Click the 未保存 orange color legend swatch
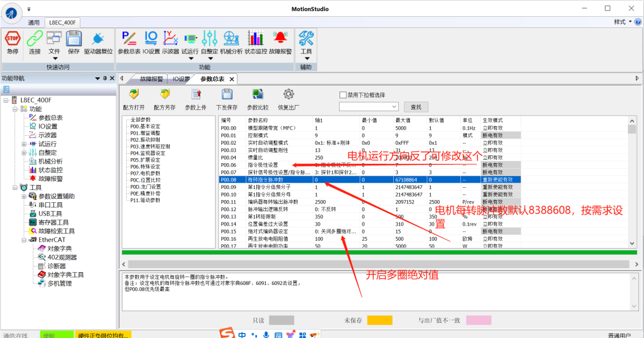The width and height of the screenshot is (644, 338). 379,320
